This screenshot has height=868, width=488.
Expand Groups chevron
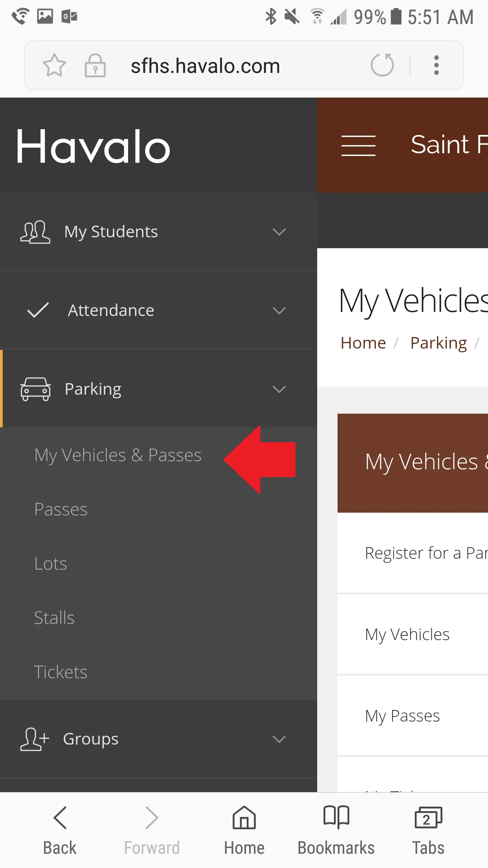279,739
